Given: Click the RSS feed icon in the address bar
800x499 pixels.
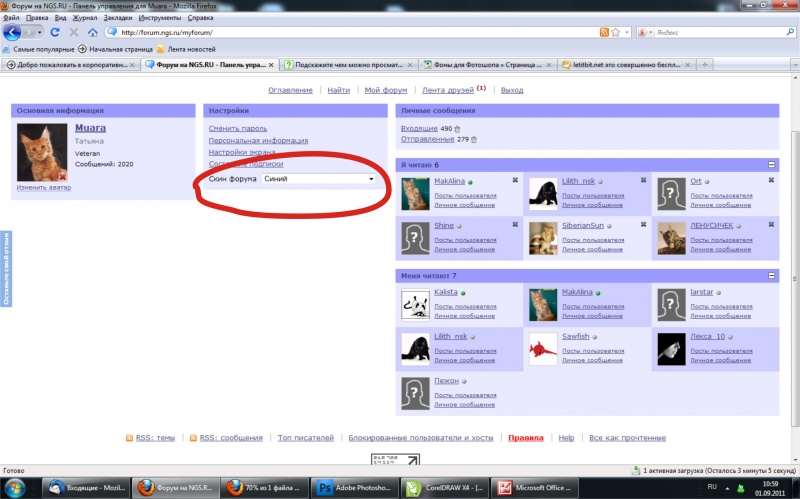Looking at the screenshot, I should coord(604,32).
